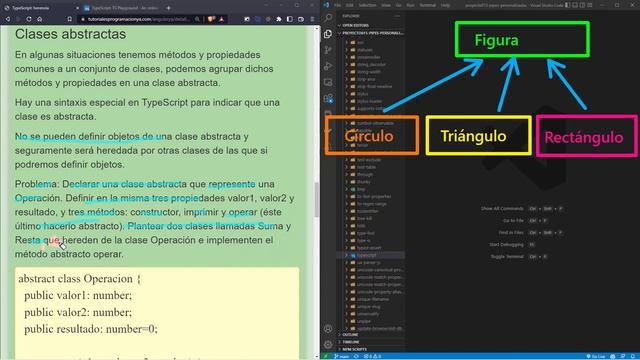Open the Selection menu in VS Code
Image resolution: width=640 pixels, height=360 pixels.
367,5
